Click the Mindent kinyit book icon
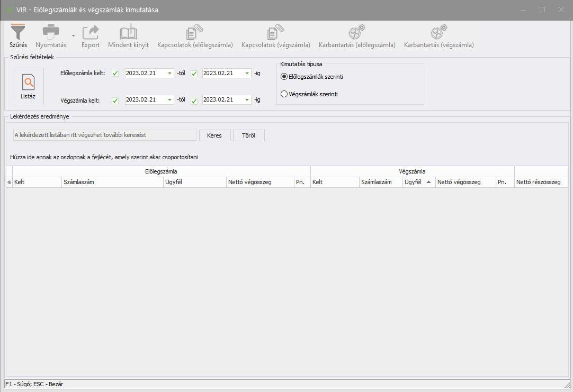Image resolution: width=573 pixels, height=392 pixels. pyautogui.click(x=128, y=32)
